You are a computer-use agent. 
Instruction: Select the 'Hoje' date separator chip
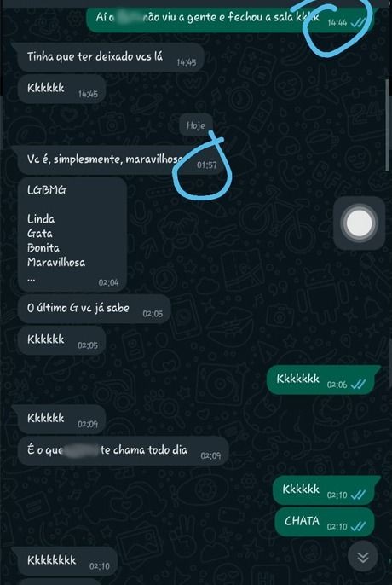click(196, 125)
